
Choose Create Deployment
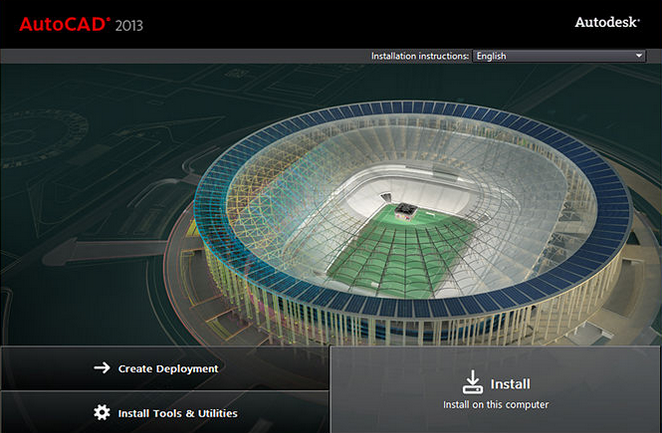point(165,368)
